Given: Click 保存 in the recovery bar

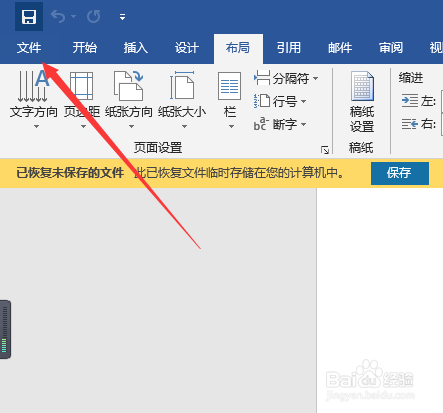Looking at the screenshot, I should coord(400,173).
